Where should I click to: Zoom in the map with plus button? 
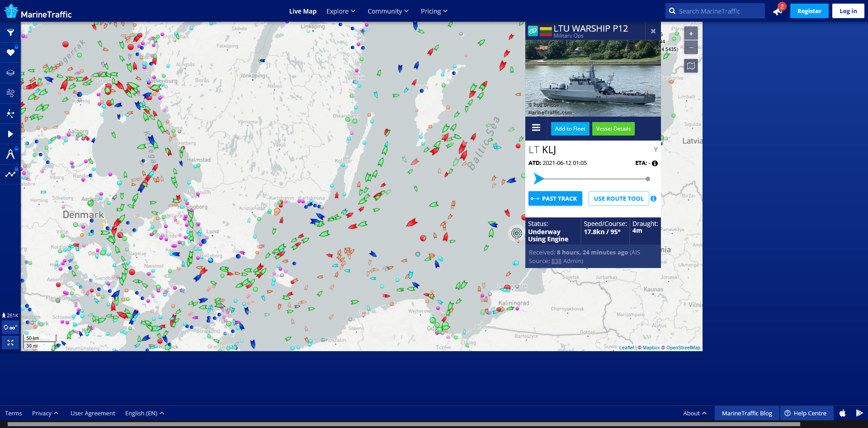691,33
